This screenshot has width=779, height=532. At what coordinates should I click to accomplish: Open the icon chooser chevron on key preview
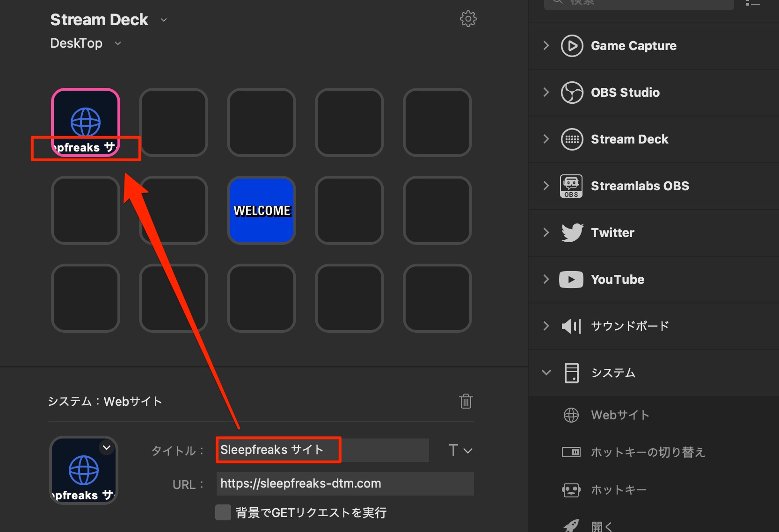[x=107, y=447]
